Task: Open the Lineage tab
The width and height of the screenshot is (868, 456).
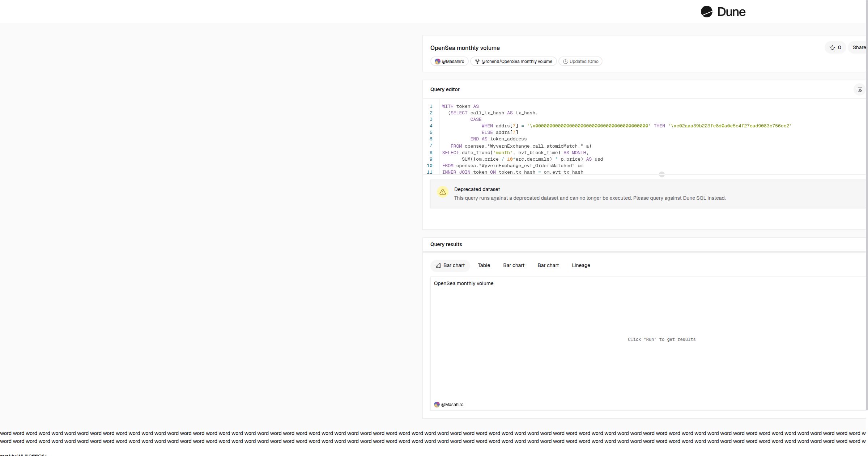Action: pos(581,265)
